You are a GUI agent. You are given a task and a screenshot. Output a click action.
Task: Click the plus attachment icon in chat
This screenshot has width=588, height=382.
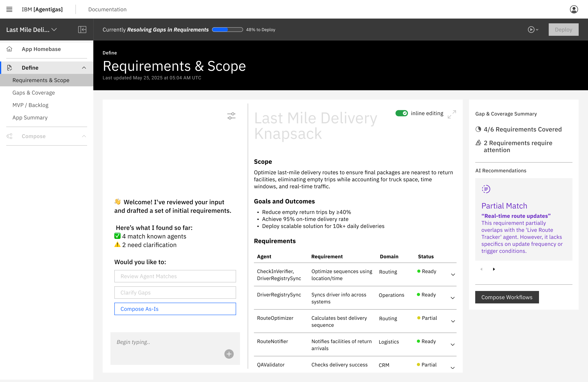point(229,354)
